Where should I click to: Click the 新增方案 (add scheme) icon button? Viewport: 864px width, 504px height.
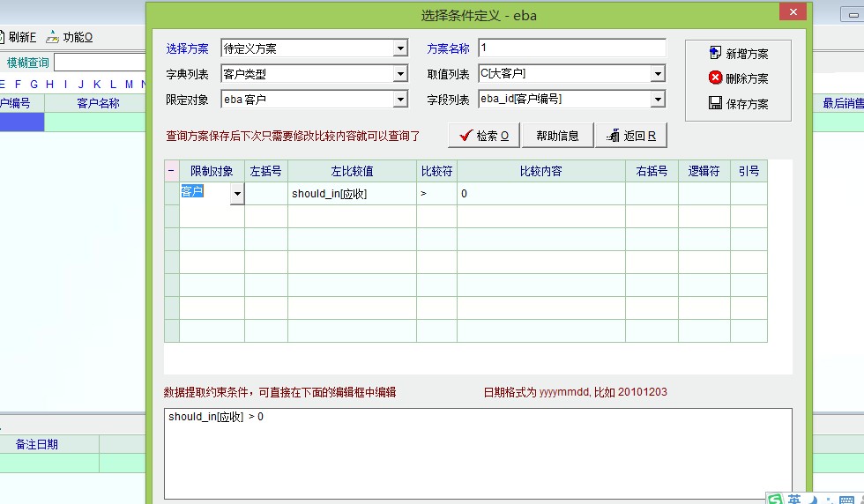715,54
